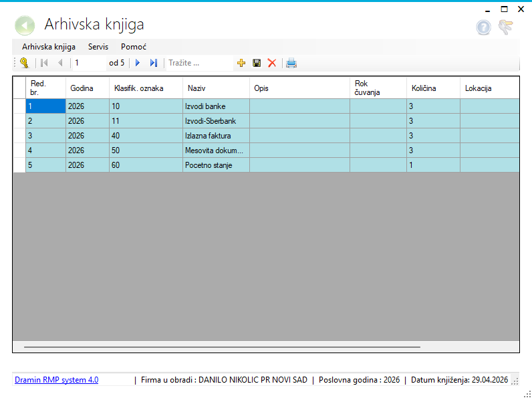
Task: Select classification code 60 cell
Action: click(146, 165)
